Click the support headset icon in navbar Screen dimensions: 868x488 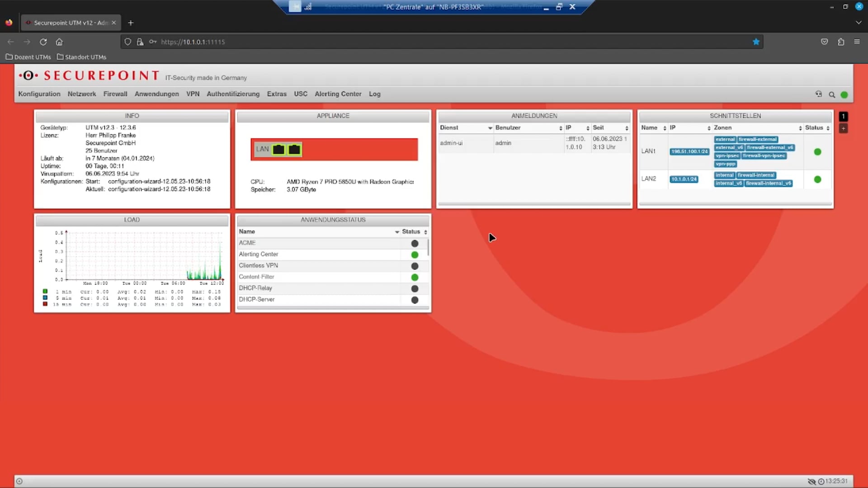pyautogui.click(x=819, y=94)
